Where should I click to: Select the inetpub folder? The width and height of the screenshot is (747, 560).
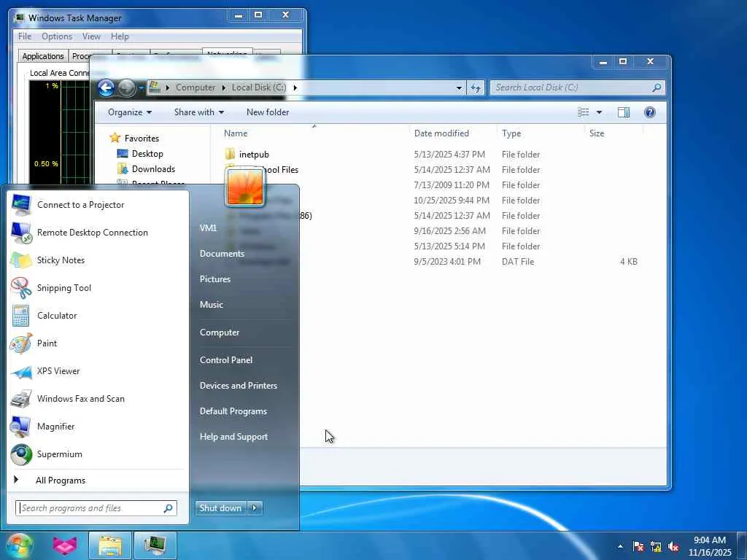point(253,155)
